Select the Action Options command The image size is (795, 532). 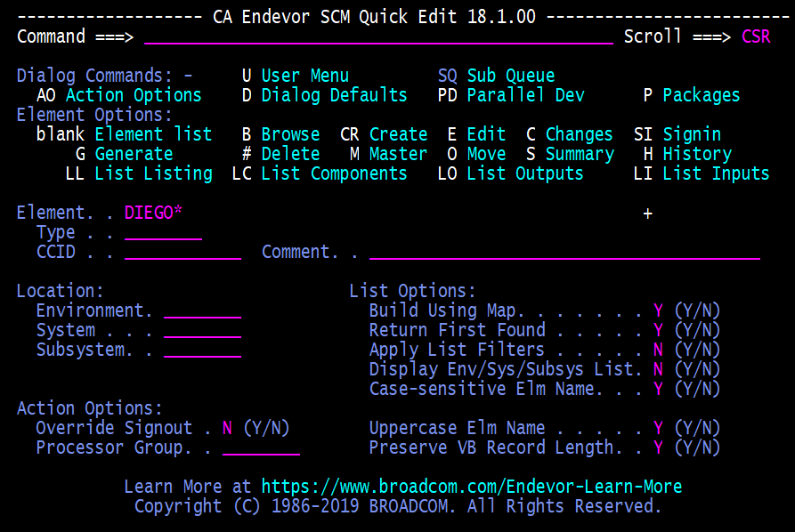pos(134,95)
